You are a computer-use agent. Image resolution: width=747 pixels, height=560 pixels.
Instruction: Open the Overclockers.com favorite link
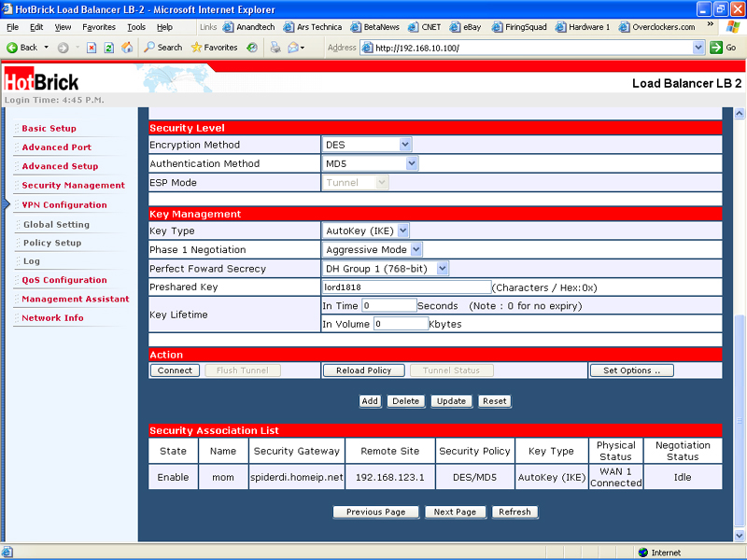point(656,27)
